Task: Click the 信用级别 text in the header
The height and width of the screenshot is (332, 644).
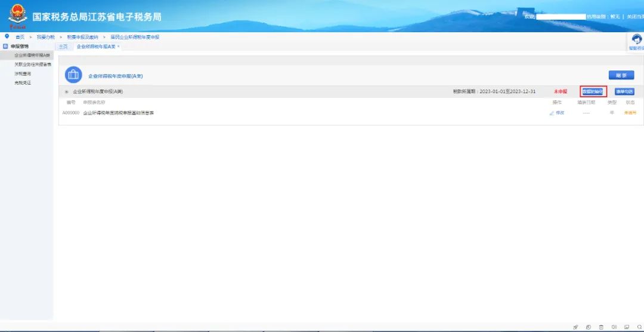Action: point(595,17)
